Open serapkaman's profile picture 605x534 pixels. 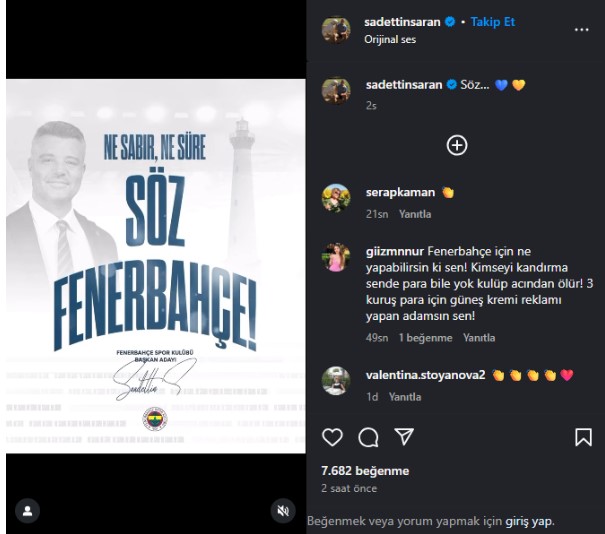tap(336, 198)
